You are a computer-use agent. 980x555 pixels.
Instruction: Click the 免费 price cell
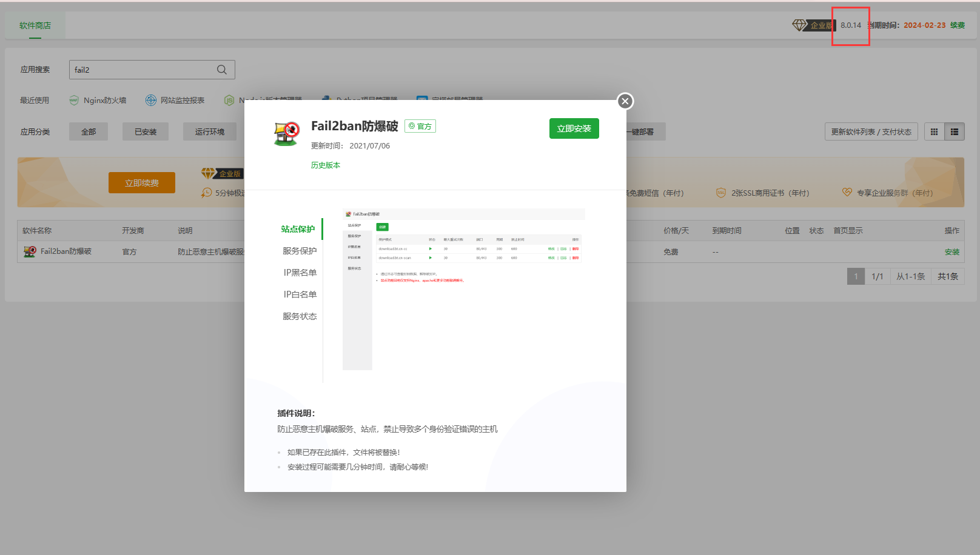click(x=671, y=252)
